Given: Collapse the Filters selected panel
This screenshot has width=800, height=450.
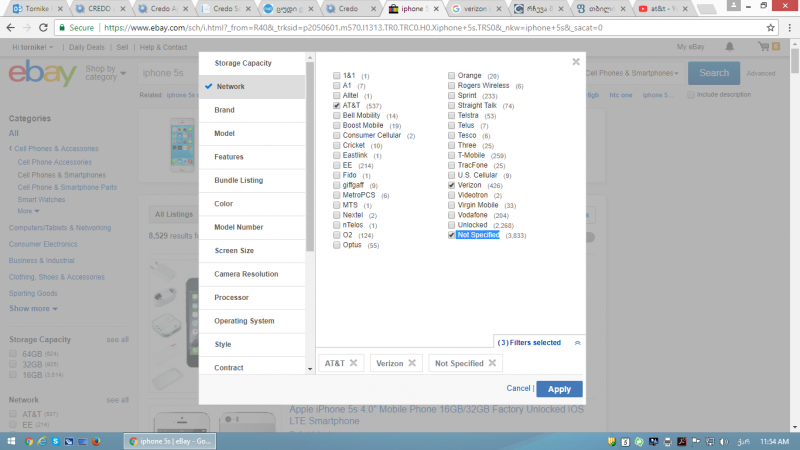Looking at the screenshot, I should (x=577, y=342).
